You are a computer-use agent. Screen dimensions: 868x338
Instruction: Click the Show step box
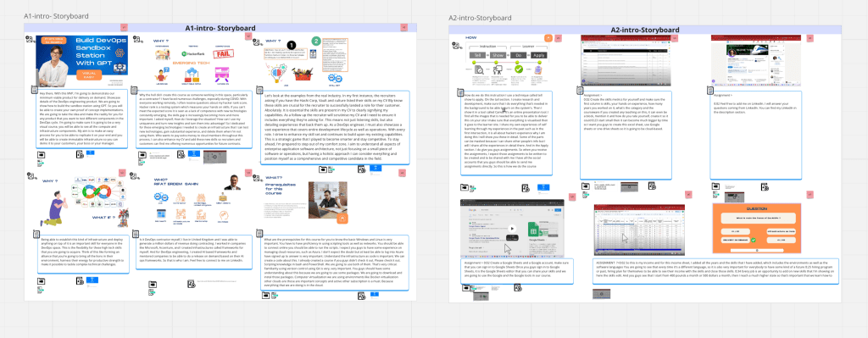click(498, 55)
